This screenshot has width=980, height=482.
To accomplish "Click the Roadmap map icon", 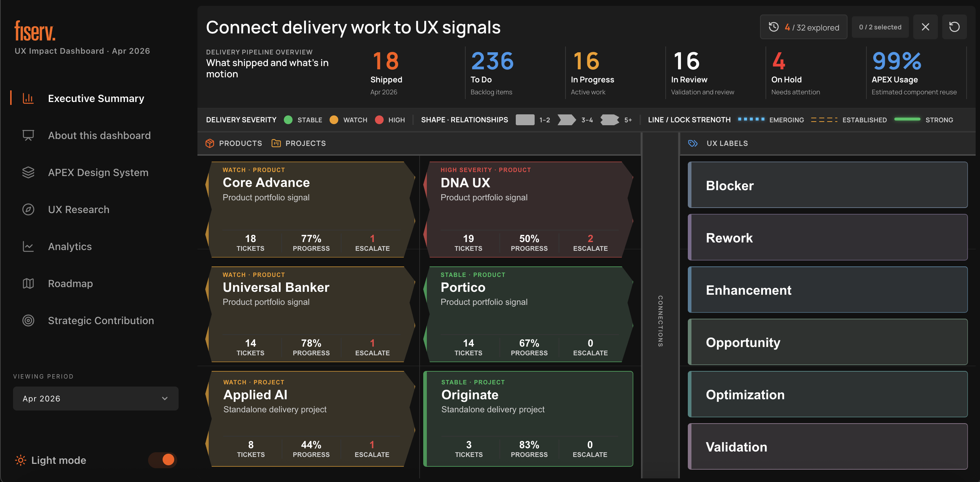I will 28,283.
